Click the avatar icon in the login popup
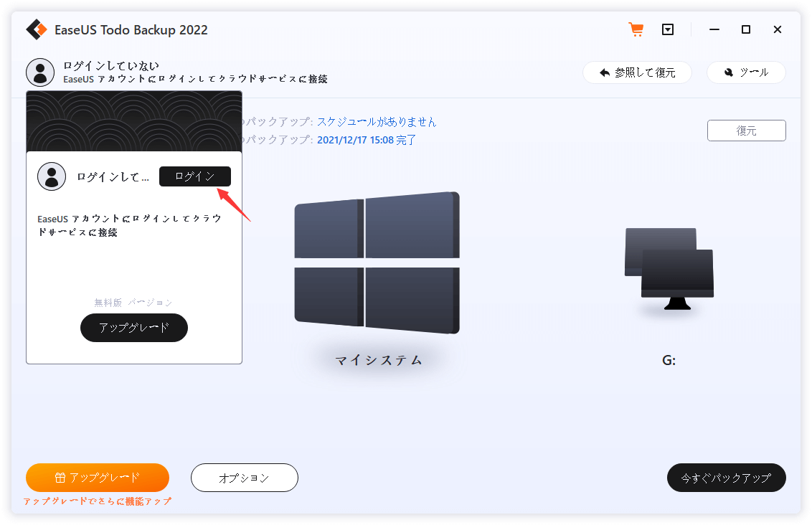 click(x=51, y=176)
